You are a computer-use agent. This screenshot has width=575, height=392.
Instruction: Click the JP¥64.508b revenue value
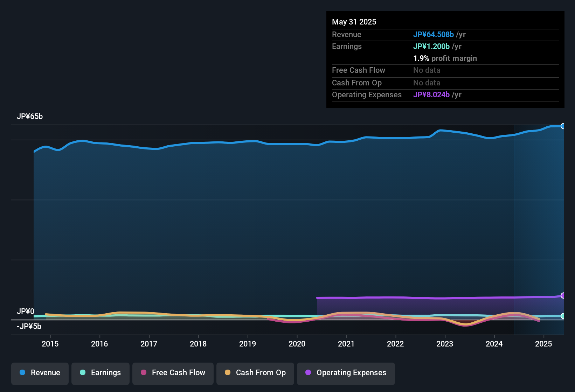434,34
